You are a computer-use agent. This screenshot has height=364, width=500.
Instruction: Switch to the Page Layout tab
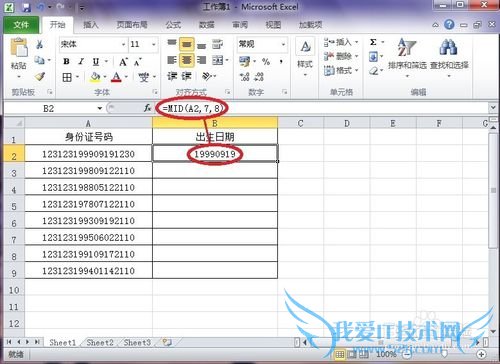click(x=132, y=25)
